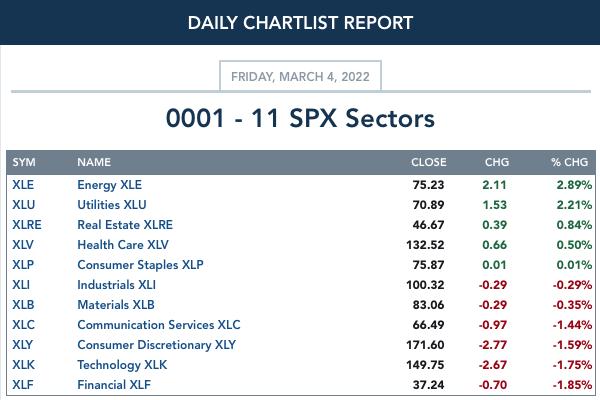Image resolution: width=600 pixels, height=400 pixels.
Task: Open Utilities XLU chart link
Action: point(112,205)
